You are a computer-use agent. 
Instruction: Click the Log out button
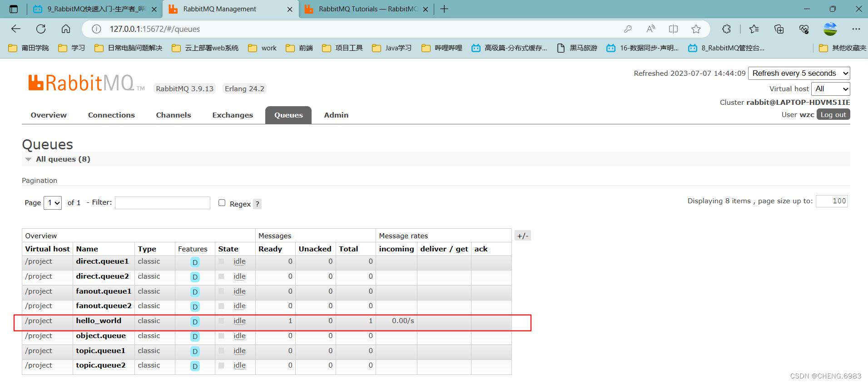pyautogui.click(x=833, y=115)
